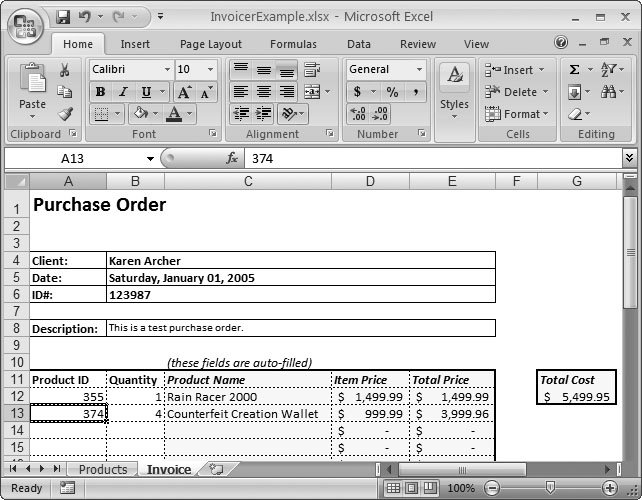Open the General number format dropdown
Image resolution: width=642 pixels, height=500 pixels.
[419, 70]
